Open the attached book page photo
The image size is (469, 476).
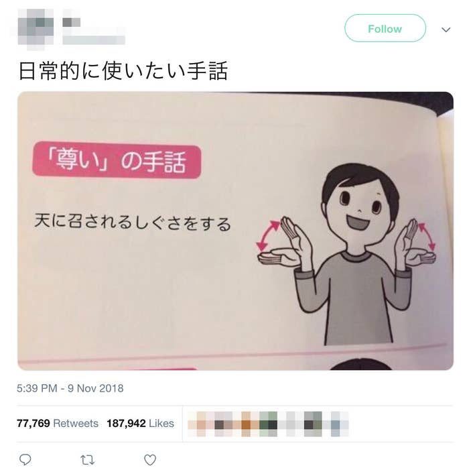tap(235, 231)
